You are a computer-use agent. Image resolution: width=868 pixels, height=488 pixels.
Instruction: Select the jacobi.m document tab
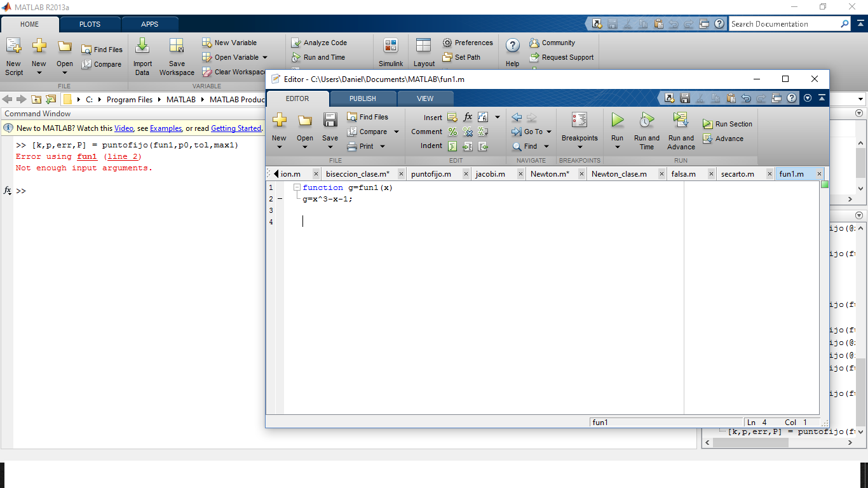pyautogui.click(x=490, y=173)
